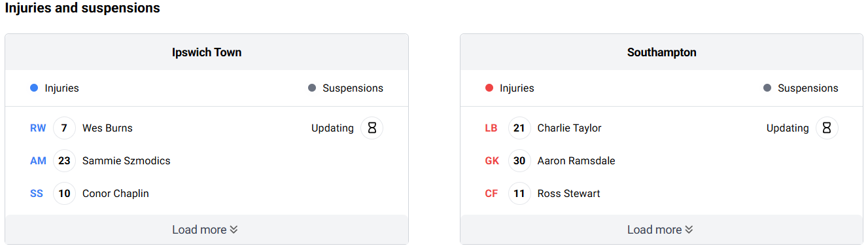Click the Injuries and suspensions heading
This screenshot has height=252, width=868.
[82, 9]
